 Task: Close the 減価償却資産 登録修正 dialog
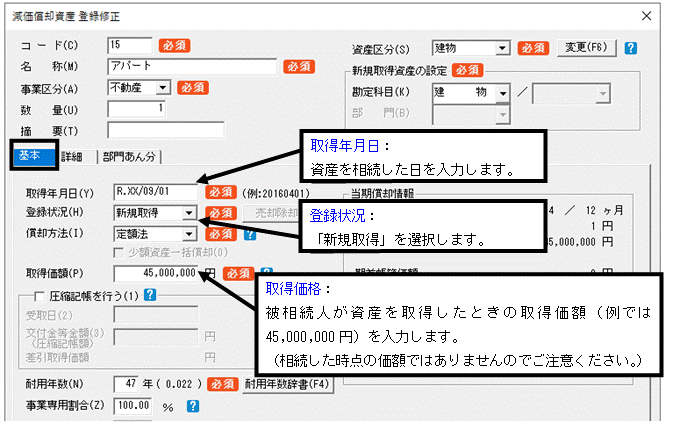pos(647,15)
